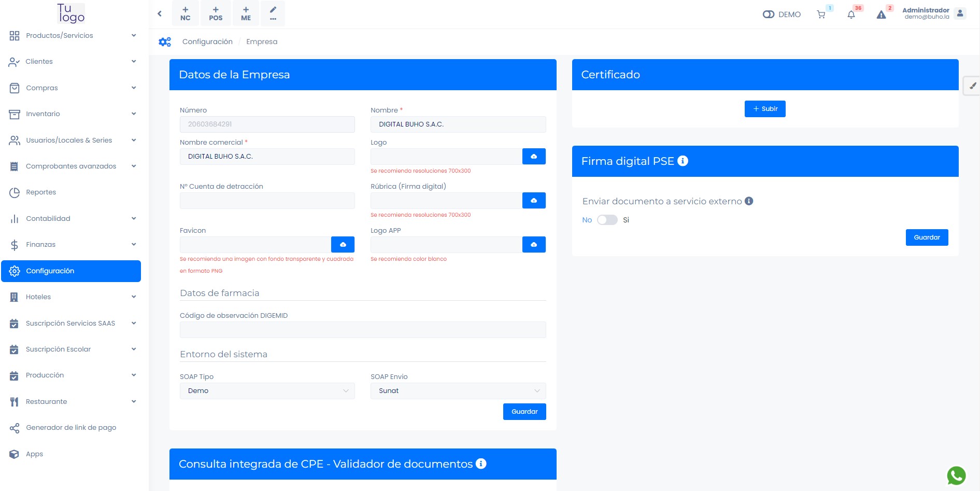This screenshot has width=980, height=491.
Task: Open the notifications bell
Action: pyautogui.click(x=851, y=15)
